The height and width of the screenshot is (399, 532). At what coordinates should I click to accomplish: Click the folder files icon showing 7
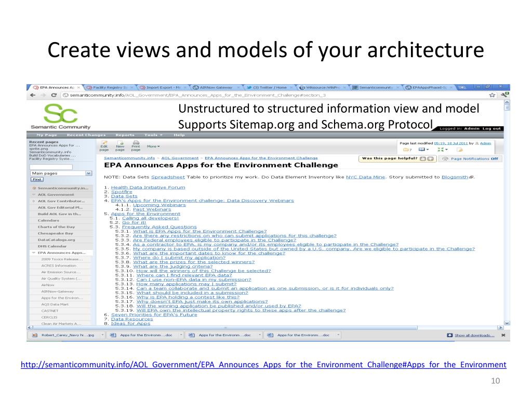click(x=407, y=150)
